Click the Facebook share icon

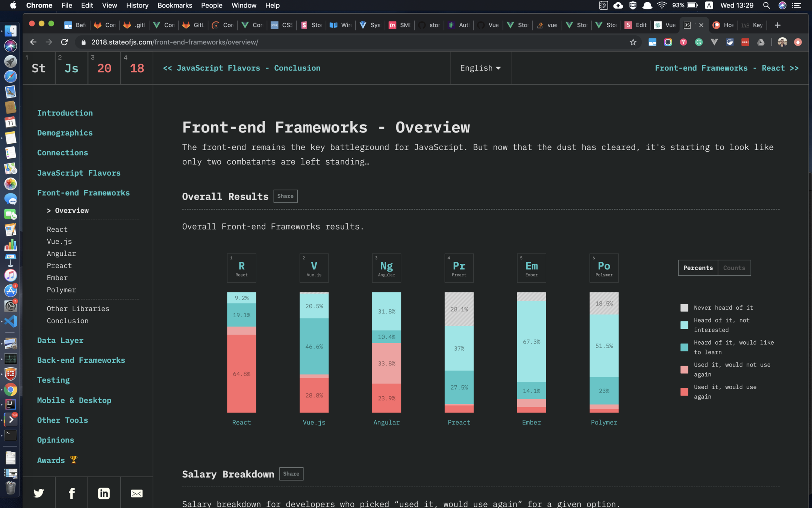(x=71, y=493)
